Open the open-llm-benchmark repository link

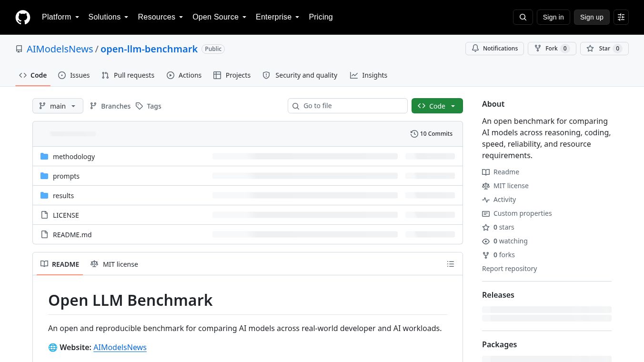[149, 49]
